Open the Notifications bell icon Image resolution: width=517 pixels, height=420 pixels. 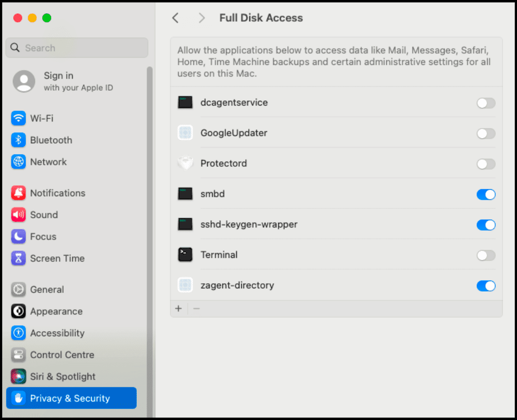pyautogui.click(x=18, y=193)
